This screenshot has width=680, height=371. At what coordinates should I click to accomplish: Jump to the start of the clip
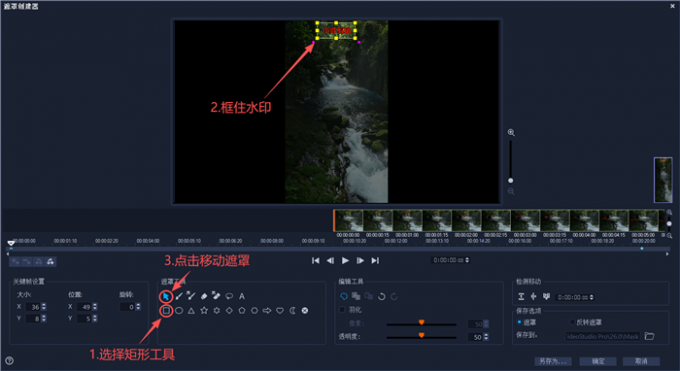(x=316, y=261)
